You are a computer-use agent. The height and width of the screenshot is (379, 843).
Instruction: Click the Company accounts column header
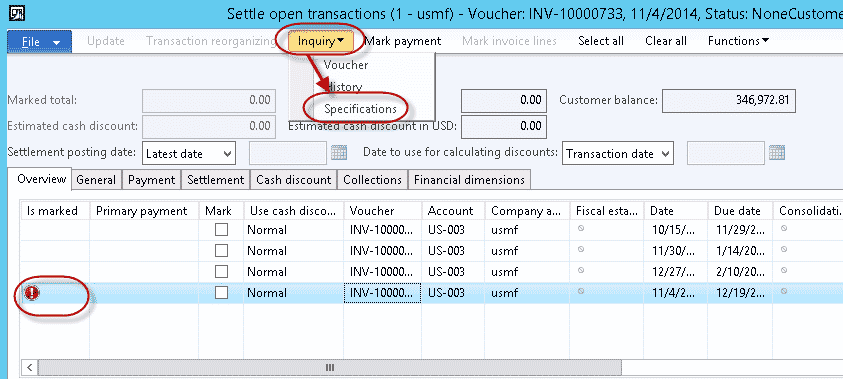527,211
